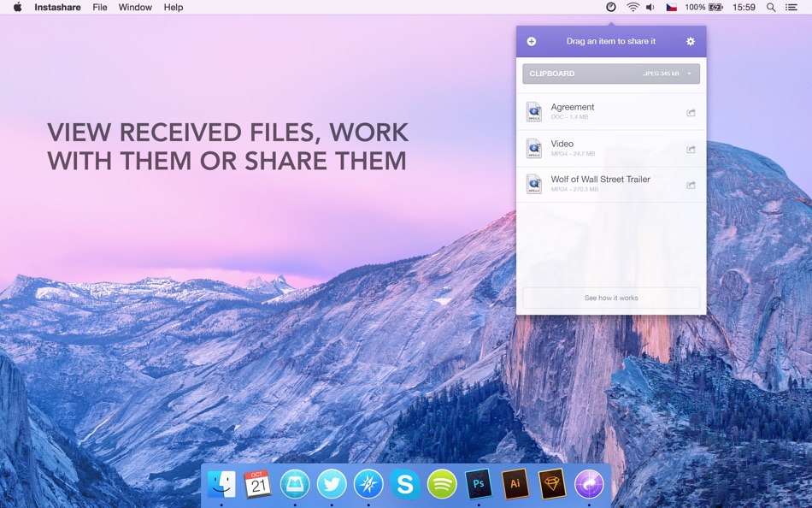Click the Wi-Fi status icon
Image resolution: width=812 pixels, height=508 pixels.
coord(633,7)
